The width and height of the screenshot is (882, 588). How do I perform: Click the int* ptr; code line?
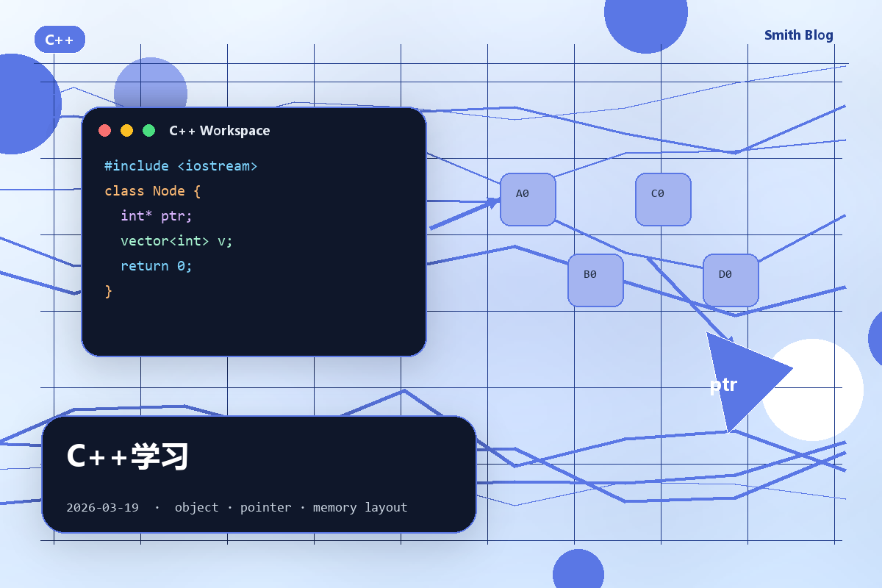157,216
